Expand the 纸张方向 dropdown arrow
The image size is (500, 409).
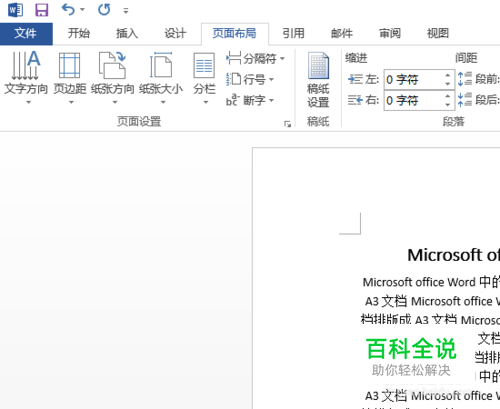[x=115, y=102]
